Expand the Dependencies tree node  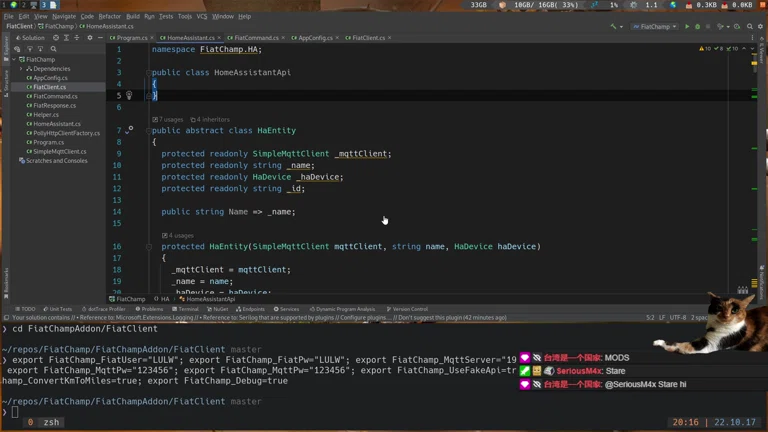[x=22, y=69]
